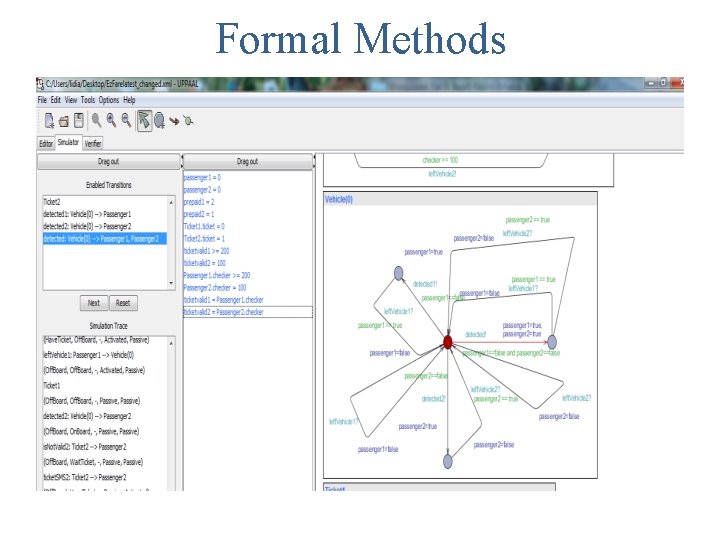720x540 pixels.
Task: Select highlighted detected: Vehicle(0) --> Passenger1, Passenger2
Action: (105, 239)
